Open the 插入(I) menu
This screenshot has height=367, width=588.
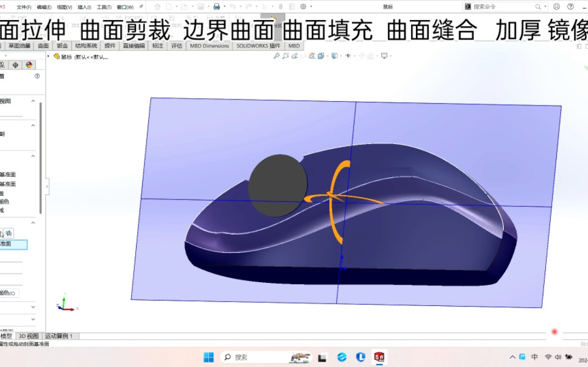(x=85, y=6)
